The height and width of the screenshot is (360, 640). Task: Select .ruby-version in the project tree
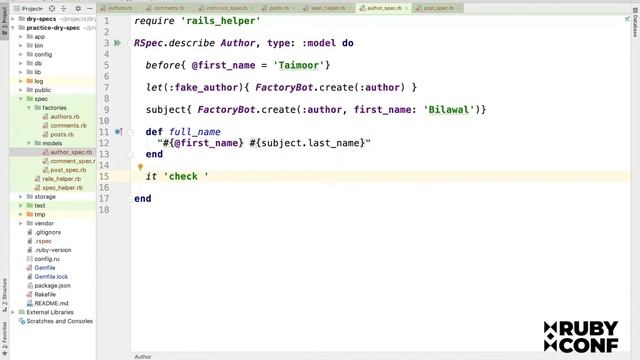(53, 250)
